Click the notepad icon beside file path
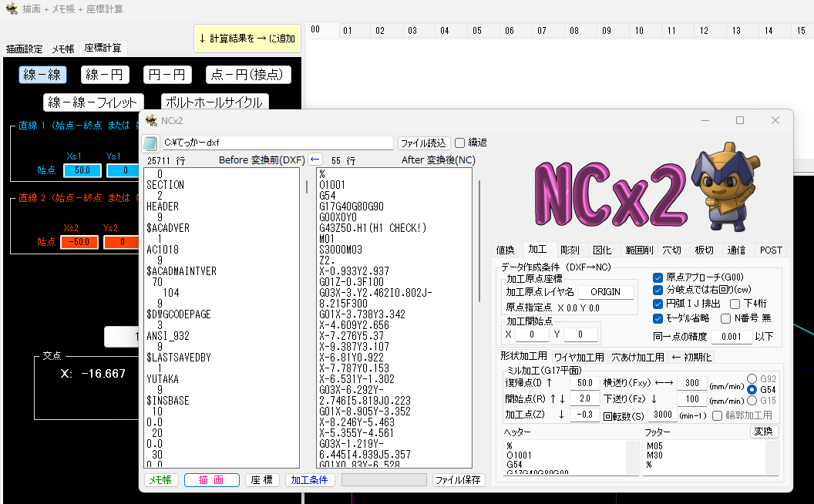This screenshot has height=504, width=814. click(150, 143)
